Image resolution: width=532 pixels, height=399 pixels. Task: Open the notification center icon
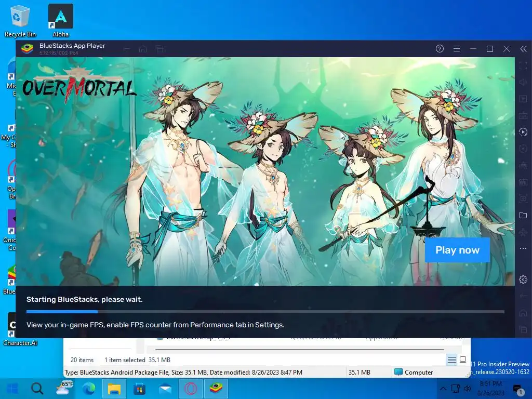click(x=518, y=389)
